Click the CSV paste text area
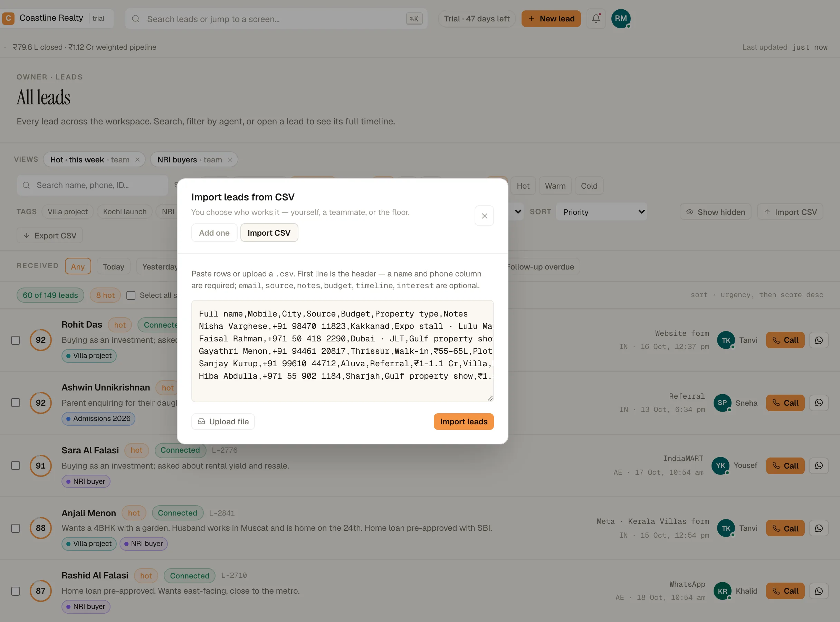Screen dimensions: 840x622 (343, 351)
